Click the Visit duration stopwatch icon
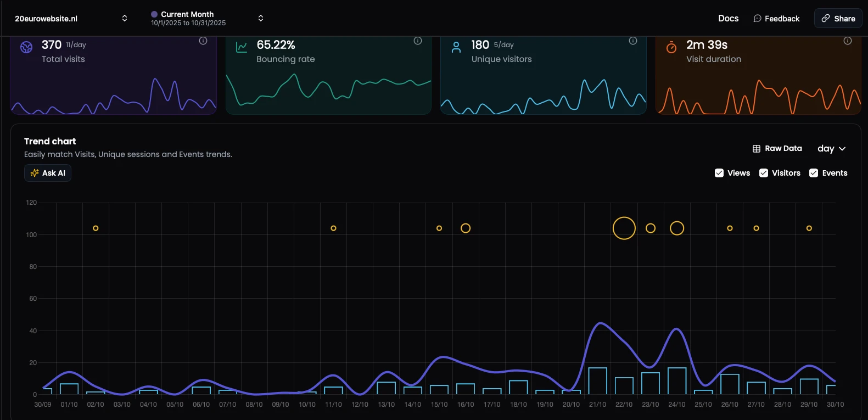The width and height of the screenshot is (868, 420). [671, 47]
